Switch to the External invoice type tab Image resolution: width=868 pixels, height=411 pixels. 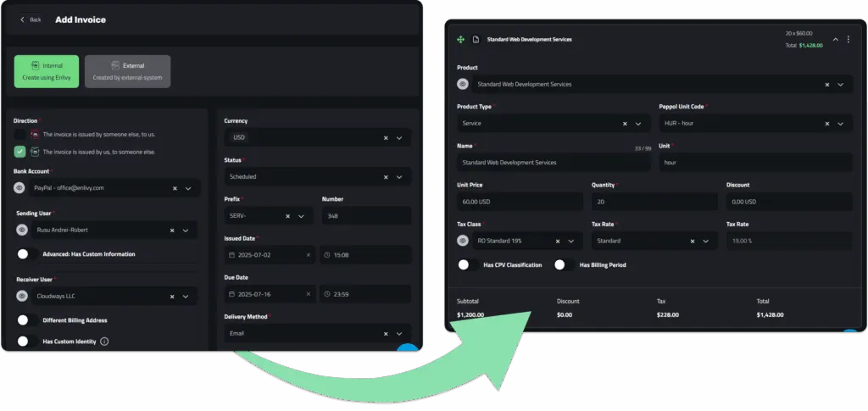click(127, 71)
